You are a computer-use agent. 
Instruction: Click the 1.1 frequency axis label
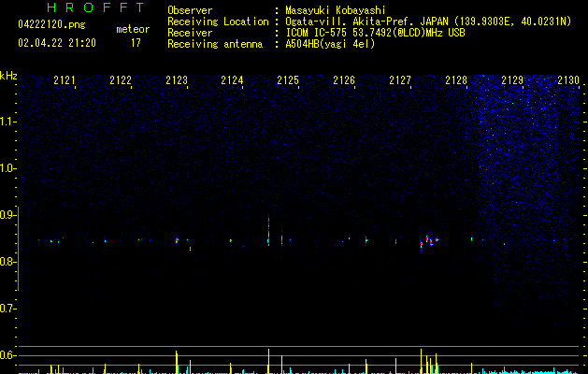point(8,122)
